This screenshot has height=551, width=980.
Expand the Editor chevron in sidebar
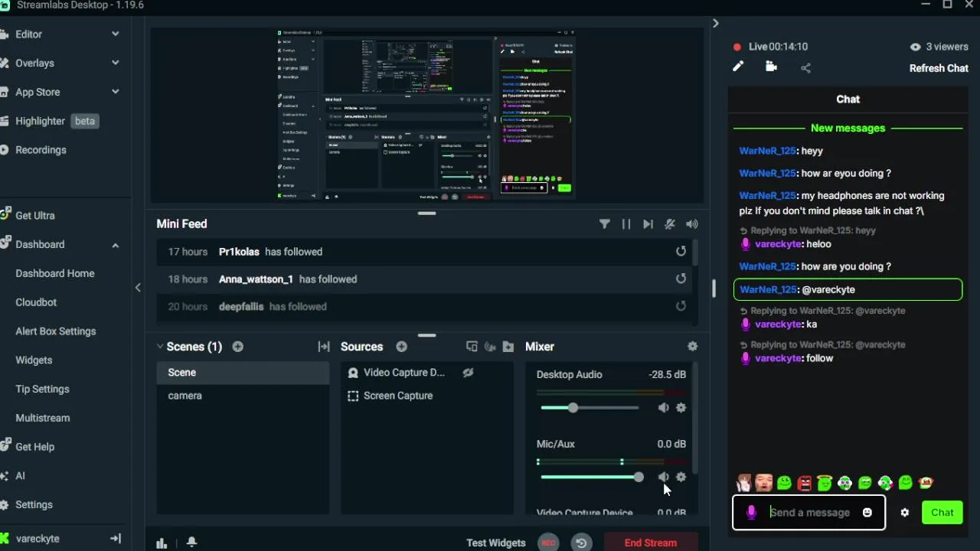coord(116,34)
